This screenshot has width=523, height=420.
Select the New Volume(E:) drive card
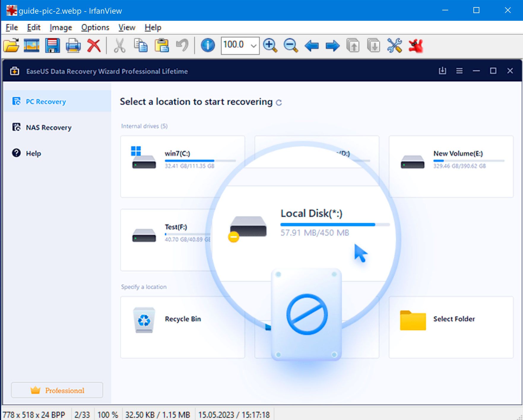451,166
